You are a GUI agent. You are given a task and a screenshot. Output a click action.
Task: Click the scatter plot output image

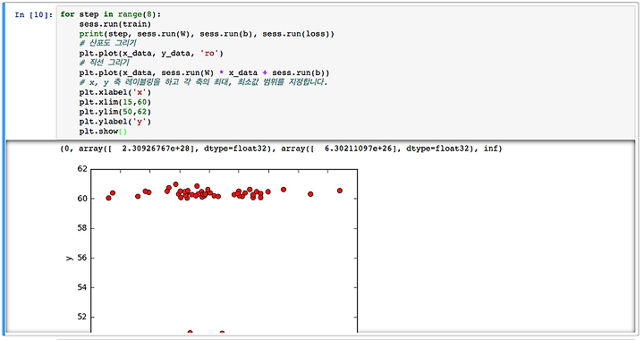click(x=211, y=249)
